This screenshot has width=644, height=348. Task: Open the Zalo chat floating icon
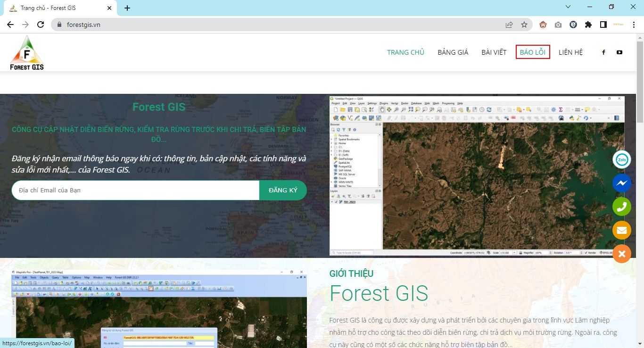tap(621, 160)
